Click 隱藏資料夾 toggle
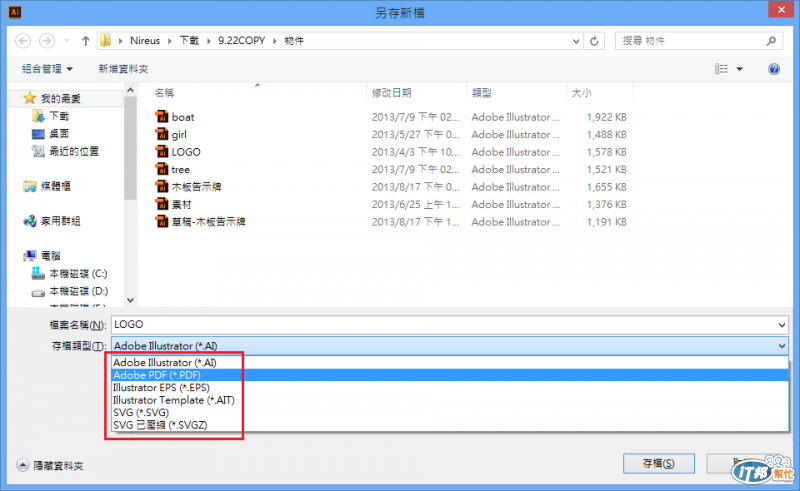This screenshot has height=491, width=800. 50,465
